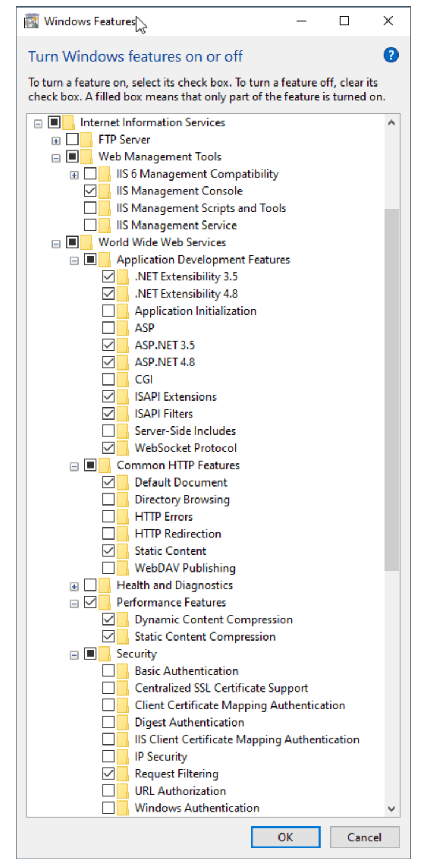This screenshot has height=868, width=428.
Task: Select ASP.NET 3.5 label
Action: click(165, 346)
